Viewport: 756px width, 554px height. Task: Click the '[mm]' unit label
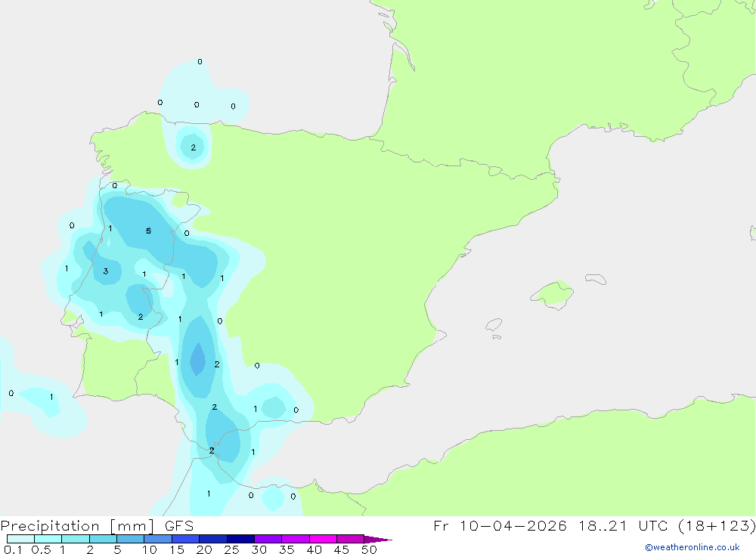coord(132,526)
